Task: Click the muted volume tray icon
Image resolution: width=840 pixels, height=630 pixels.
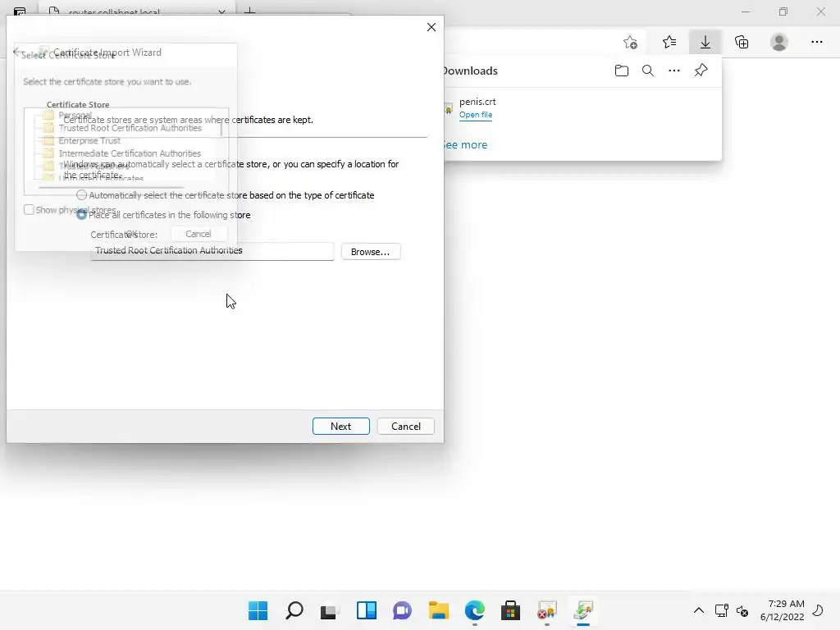Action: (742, 610)
